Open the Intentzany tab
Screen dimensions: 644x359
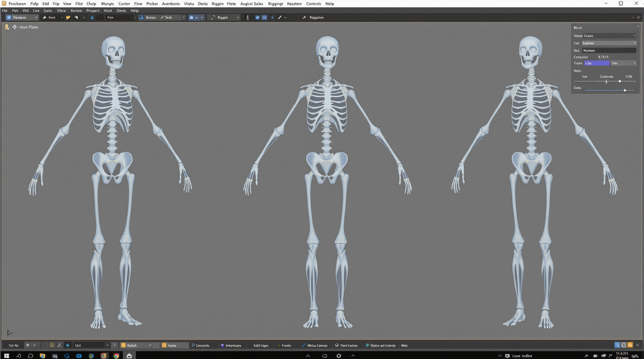[x=231, y=345]
